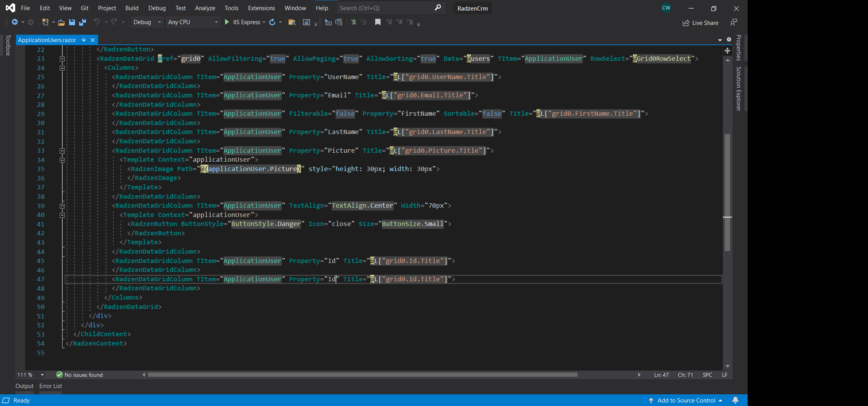
Task: Collapse the RadzenDataGrid code fold on line 23
Action: click(62, 58)
